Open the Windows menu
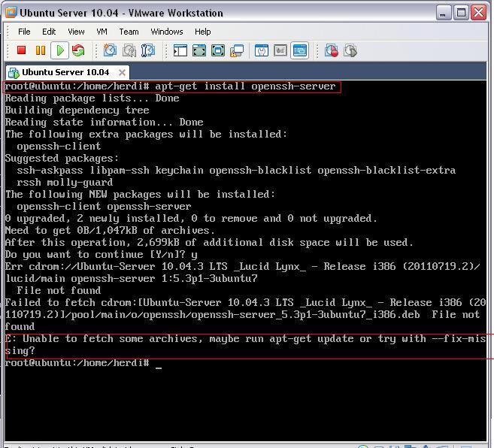 (x=167, y=32)
